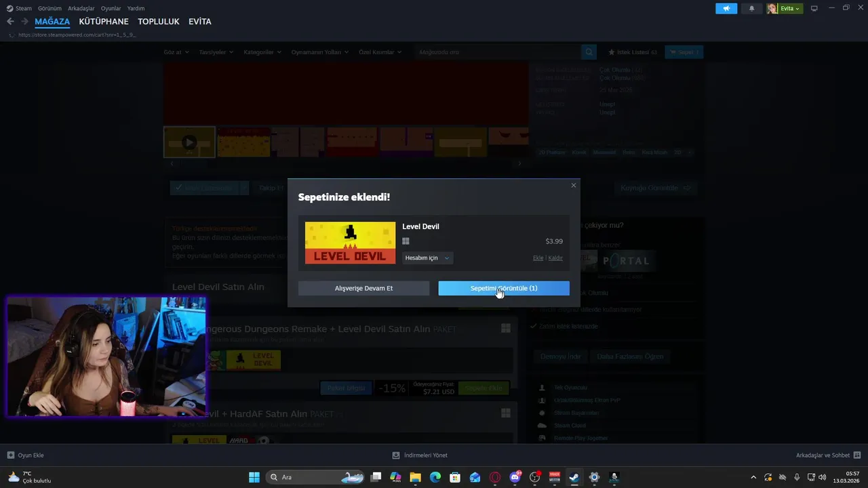Click 'Alışverişe Devam Et' button
Viewport: 868px width, 488px height.
(x=363, y=288)
